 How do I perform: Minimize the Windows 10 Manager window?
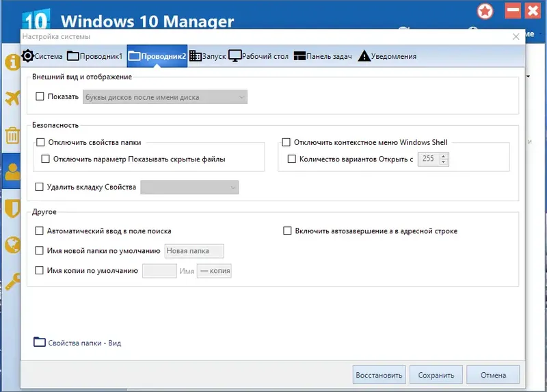pos(513,10)
